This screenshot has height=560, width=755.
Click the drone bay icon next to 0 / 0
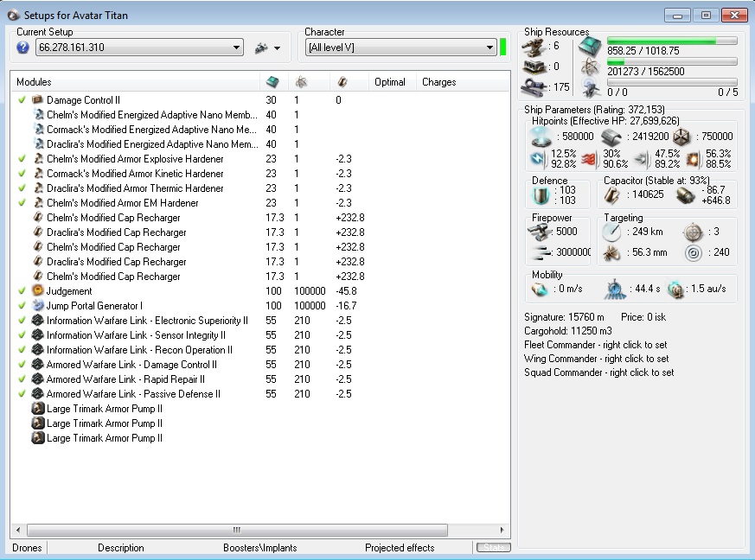point(590,87)
